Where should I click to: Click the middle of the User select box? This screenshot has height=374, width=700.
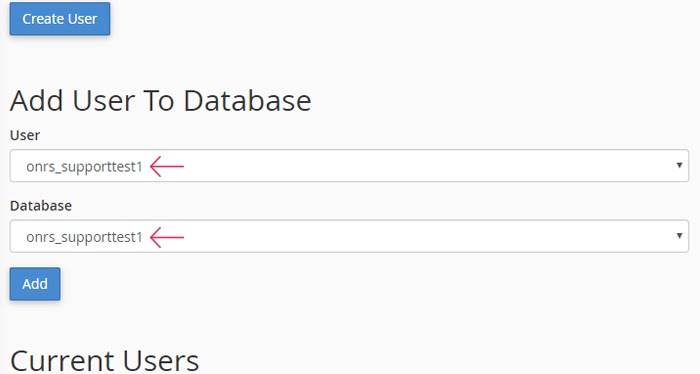point(349,166)
